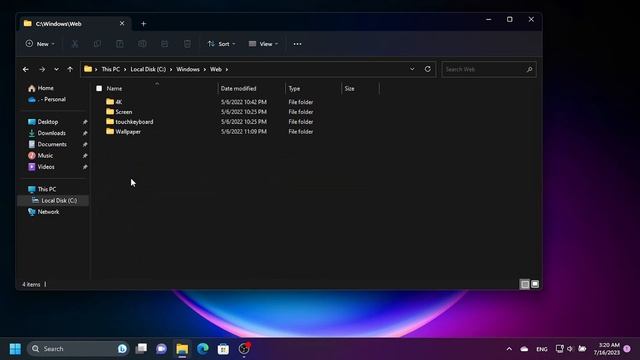Select the touchkeyboard folder
The image size is (640, 360).
[x=130, y=122]
